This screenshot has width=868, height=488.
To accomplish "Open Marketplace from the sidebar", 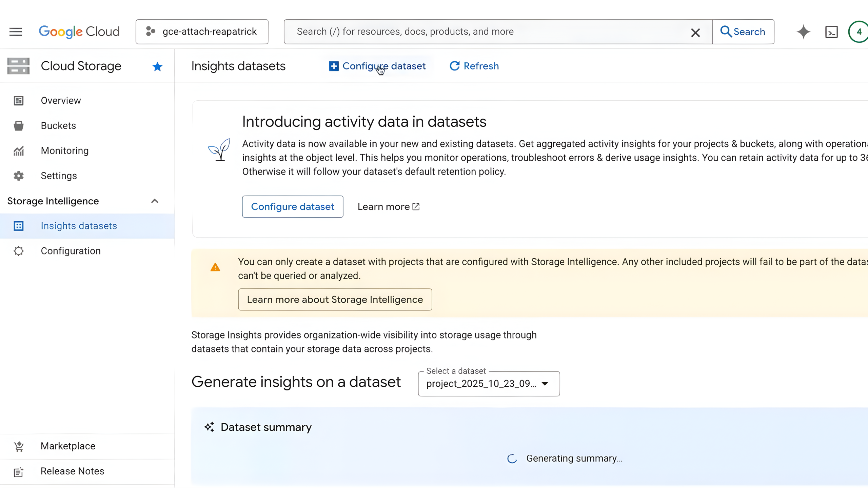I will (x=68, y=446).
